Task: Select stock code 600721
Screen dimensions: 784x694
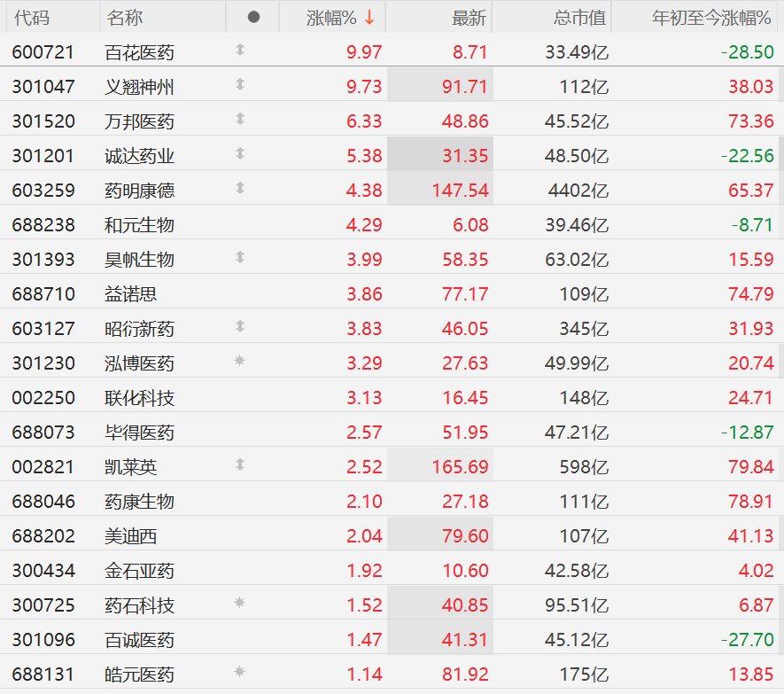Action: 43,52
